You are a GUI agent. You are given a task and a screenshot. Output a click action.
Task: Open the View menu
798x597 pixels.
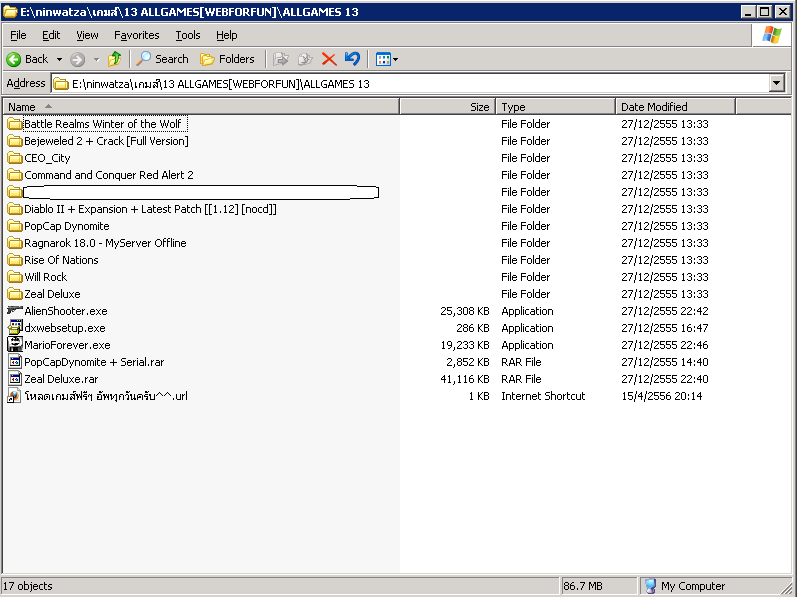pos(87,35)
